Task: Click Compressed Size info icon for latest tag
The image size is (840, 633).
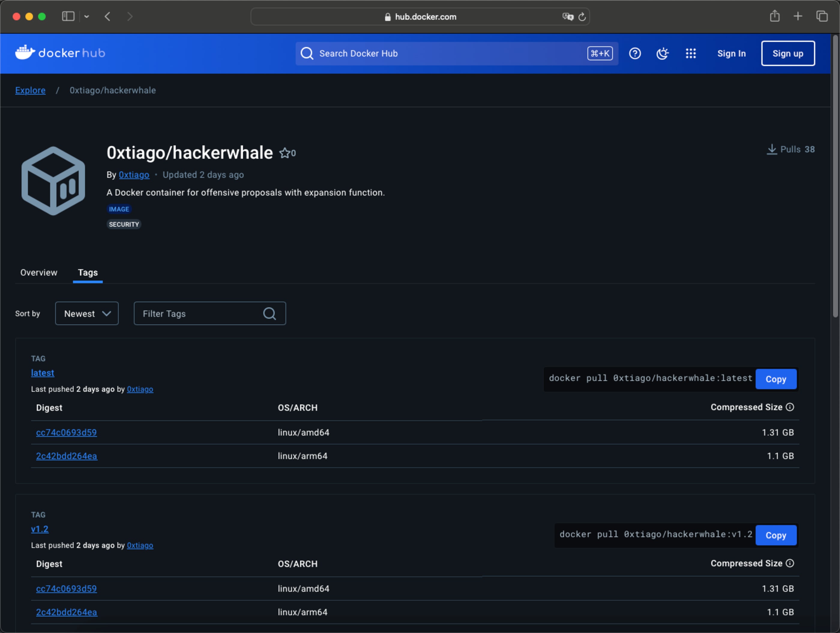Action: 790,407
